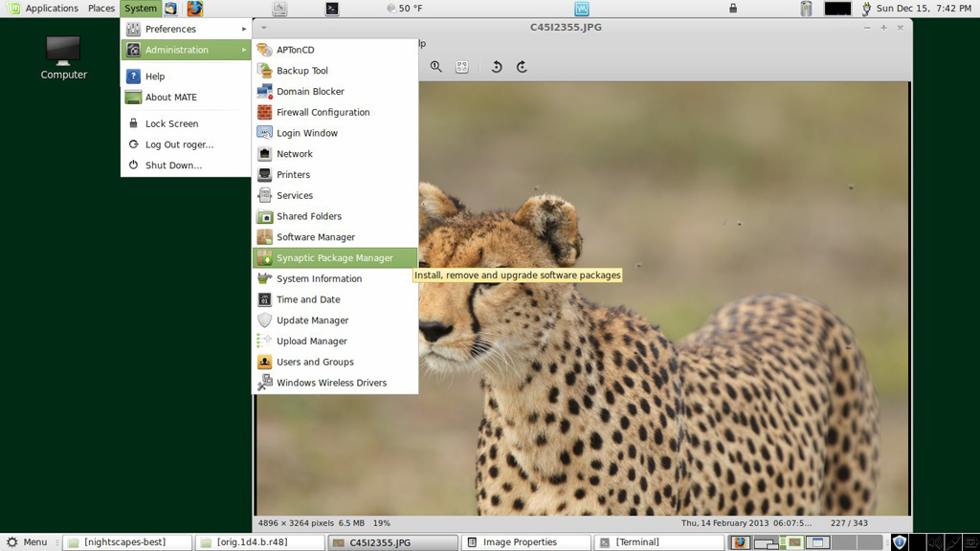Open the Places menu
Image resolution: width=980 pixels, height=551 pixels.
click(x=101, y=9)
